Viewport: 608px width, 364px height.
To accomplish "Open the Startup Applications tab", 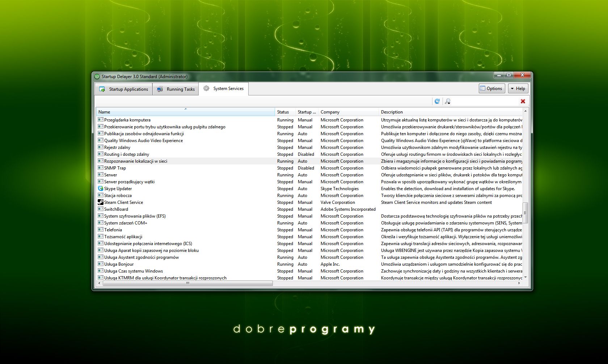I will click(x=124, y=89).
